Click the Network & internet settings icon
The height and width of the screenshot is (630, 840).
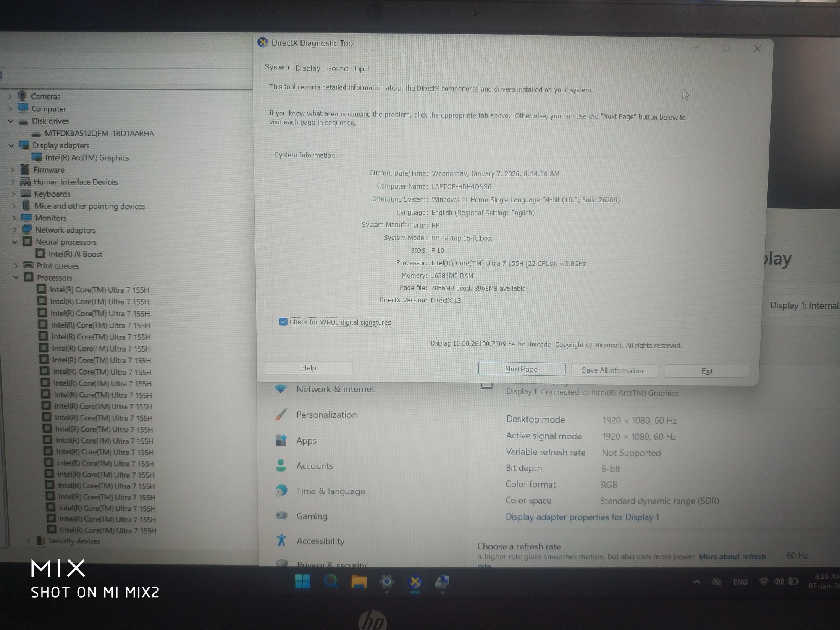pos(281,389)
